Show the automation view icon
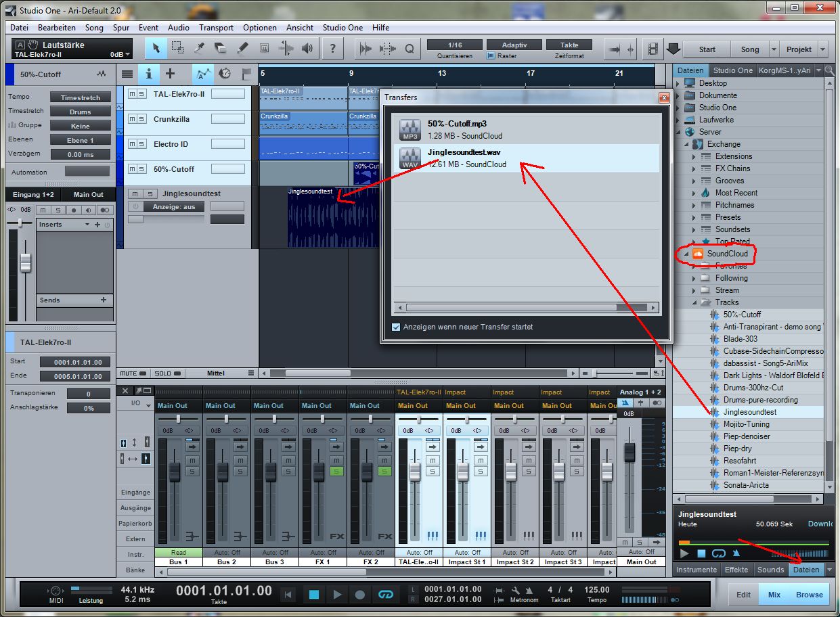Screen dimensions: 840x617 pyautogui.click(x=202, y=74)
